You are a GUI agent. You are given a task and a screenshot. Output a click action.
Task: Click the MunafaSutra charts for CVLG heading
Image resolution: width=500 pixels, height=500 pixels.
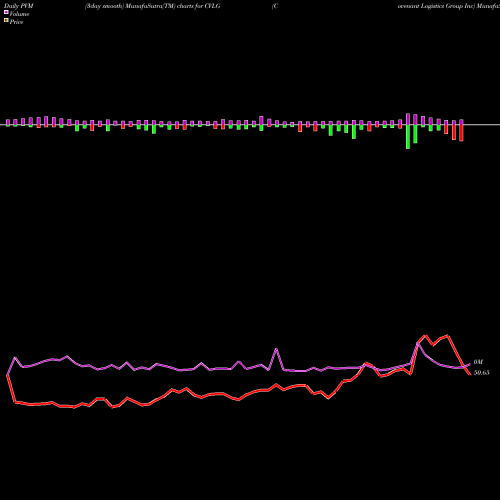(153, 6)
